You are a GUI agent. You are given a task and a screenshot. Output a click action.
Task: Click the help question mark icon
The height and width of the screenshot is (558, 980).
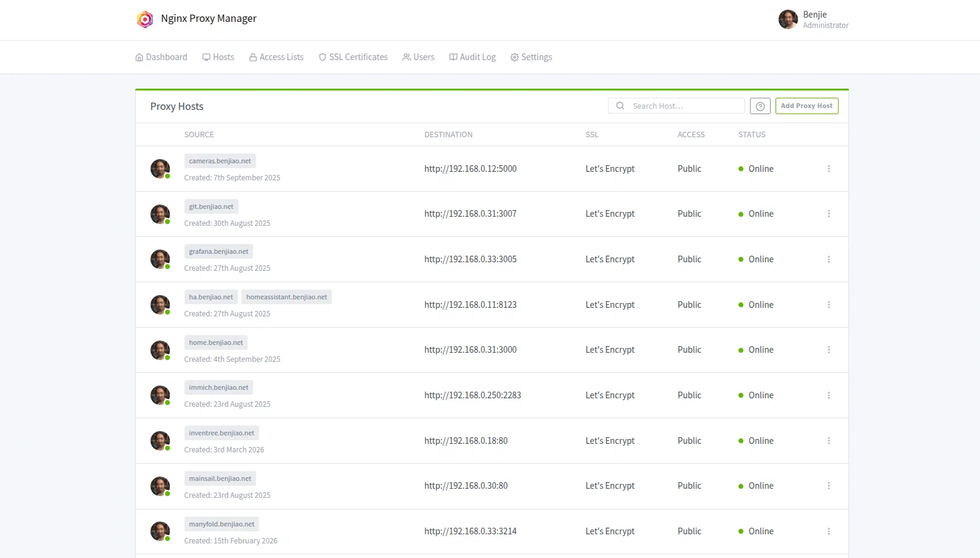pos(760,106)
